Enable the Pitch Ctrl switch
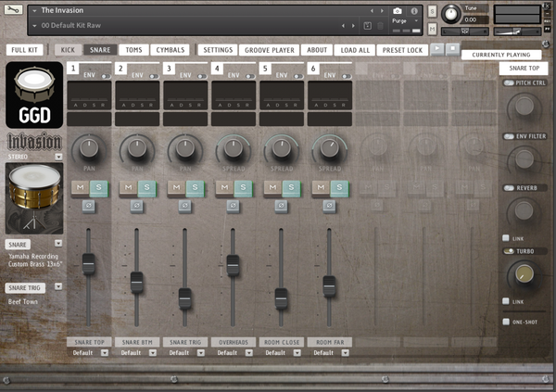The width and height of the screenshot is (556, 392). pyautogui.click(x=509, y=83)
